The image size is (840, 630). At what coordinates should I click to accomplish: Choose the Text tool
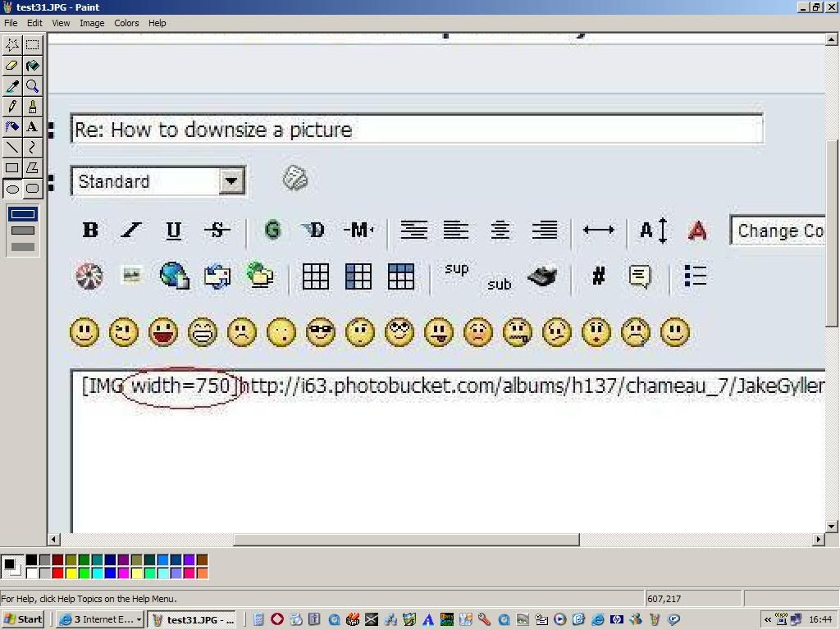pos(32,127)
